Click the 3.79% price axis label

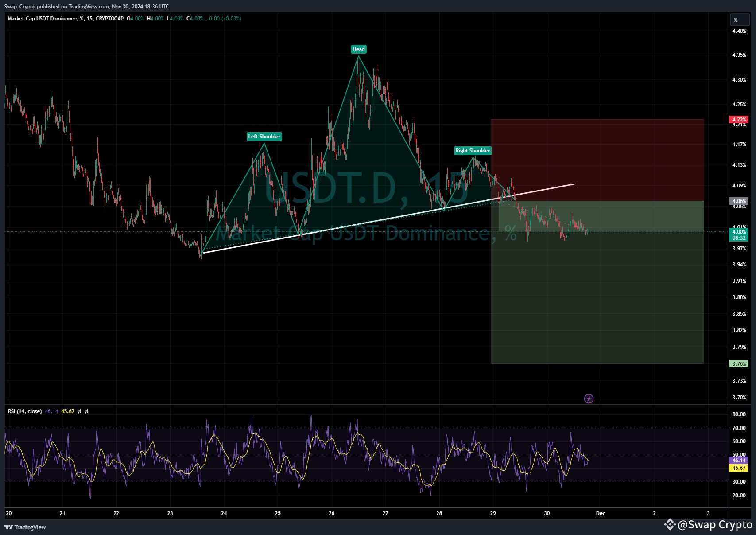click(739, 347)
